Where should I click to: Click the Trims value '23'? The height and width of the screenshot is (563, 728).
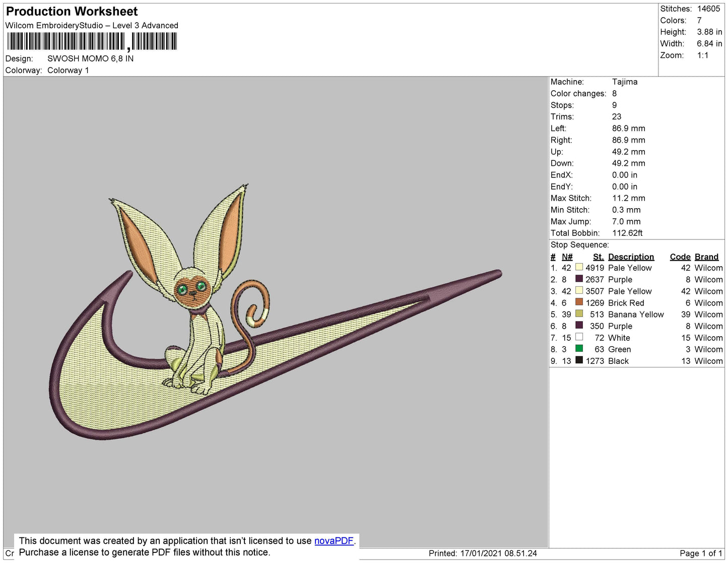[x=617, y=116]
